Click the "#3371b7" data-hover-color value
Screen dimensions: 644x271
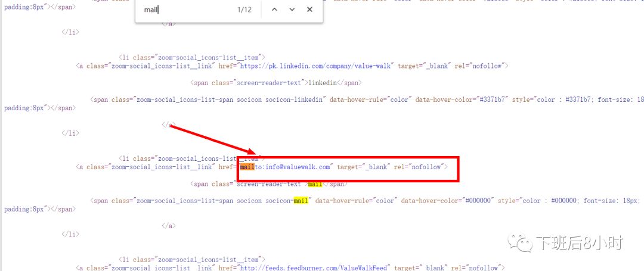click(493, 99)
